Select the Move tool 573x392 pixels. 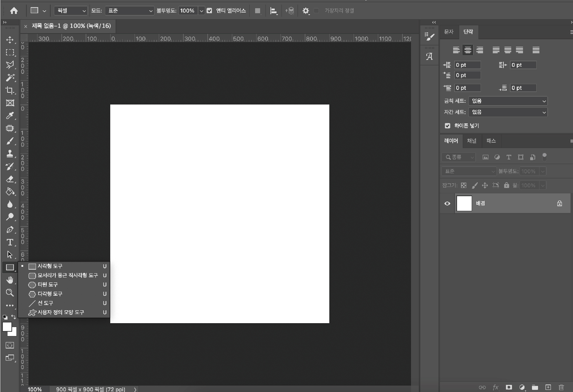click(10, 40)
